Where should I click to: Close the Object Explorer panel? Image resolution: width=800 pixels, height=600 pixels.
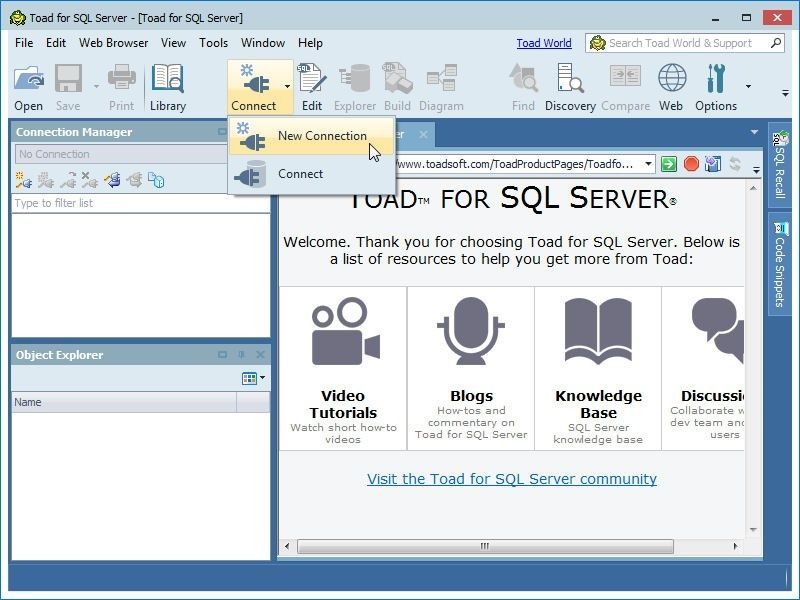260,355
